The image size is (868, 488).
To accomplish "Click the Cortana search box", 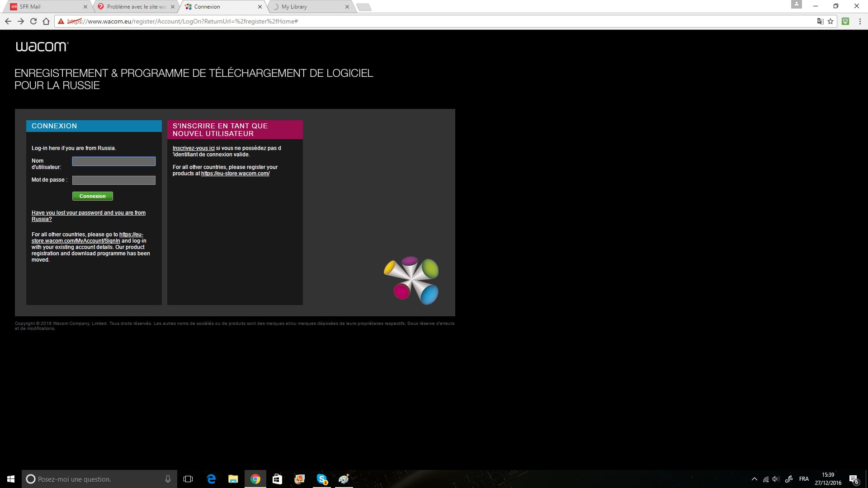I will [99, 479].
